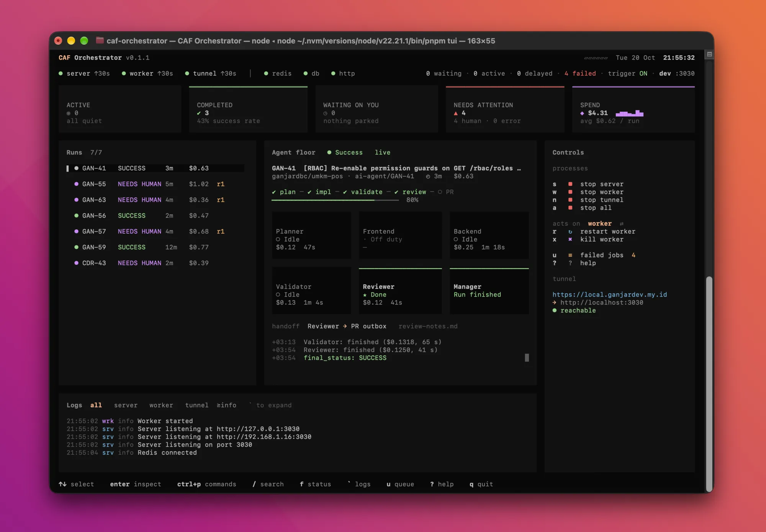Toggle the live indicator in Agent floor
The height and width of the screenshot is (532, 766).
click(382, 152)
